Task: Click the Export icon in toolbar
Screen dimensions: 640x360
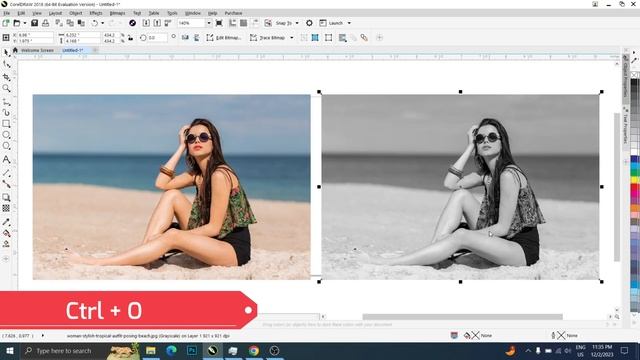Action: tap(157, 23)
